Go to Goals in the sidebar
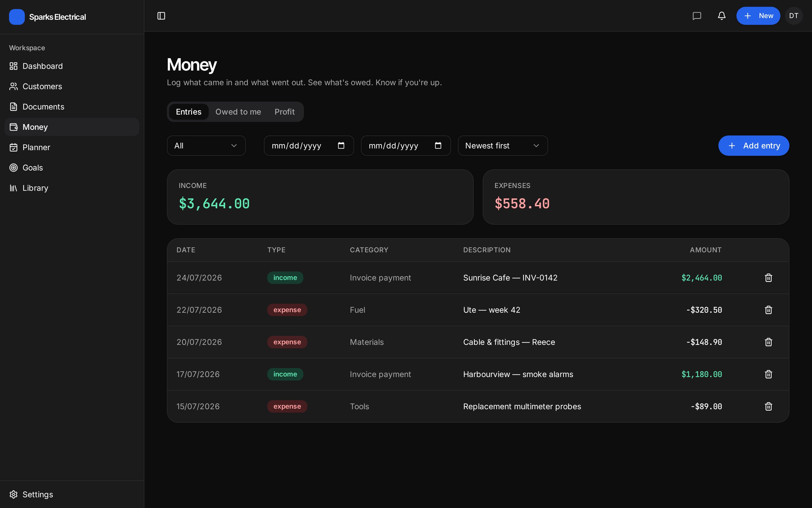This screenshot has height=508, width=812. (x=72, y=168)
